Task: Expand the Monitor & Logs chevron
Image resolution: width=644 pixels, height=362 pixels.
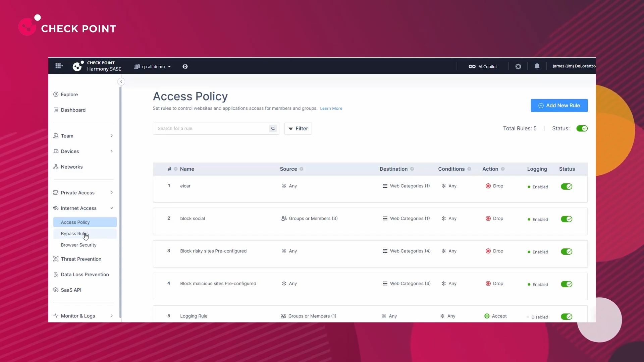Action: click(112, 316)
